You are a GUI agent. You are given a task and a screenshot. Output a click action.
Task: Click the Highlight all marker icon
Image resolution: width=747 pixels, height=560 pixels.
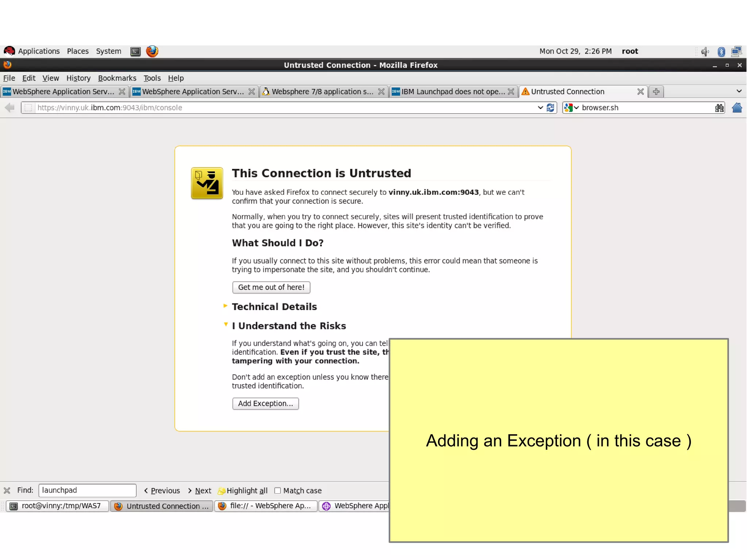coord(221,491)
